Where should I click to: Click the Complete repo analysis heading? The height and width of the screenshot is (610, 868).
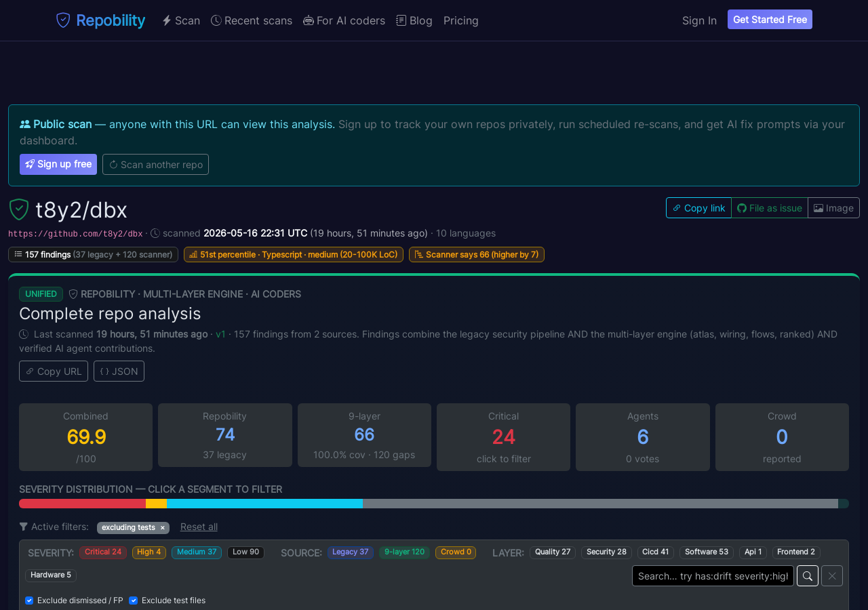tap(110, 314)
